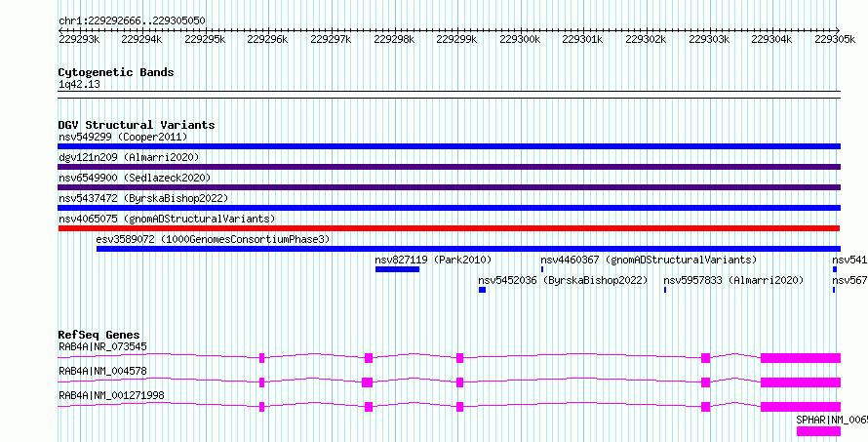Click the 229300k ruler label
Image resolution: width=868 pixels, height=442 pixels.
pyautogui.click(x=521, y=39)
